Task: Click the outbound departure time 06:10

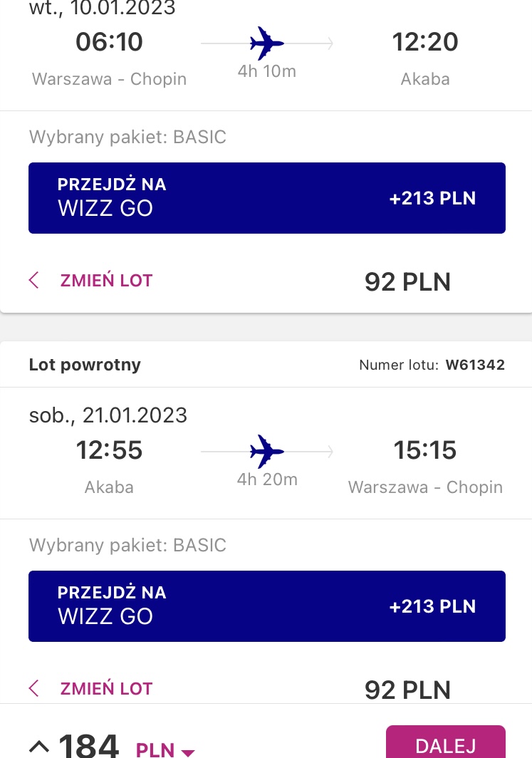Action: click(x=109, y=41)
